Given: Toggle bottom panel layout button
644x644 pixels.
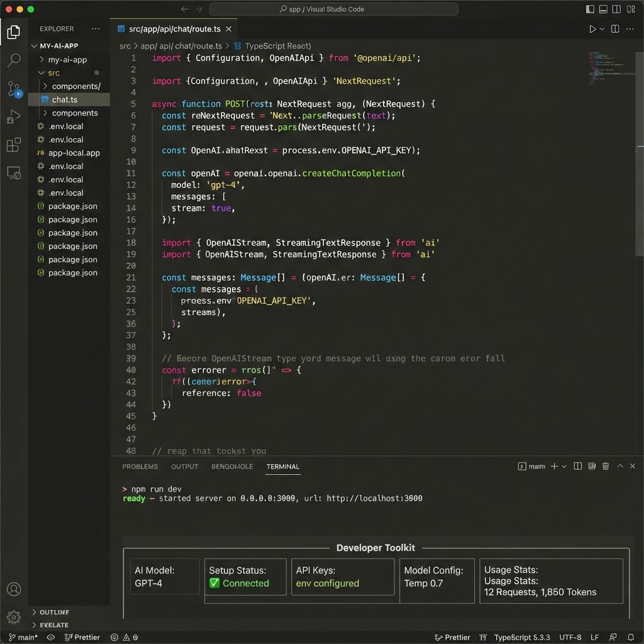Looking at the screenshot, I should pyautogui.click(x=603, y=9).
